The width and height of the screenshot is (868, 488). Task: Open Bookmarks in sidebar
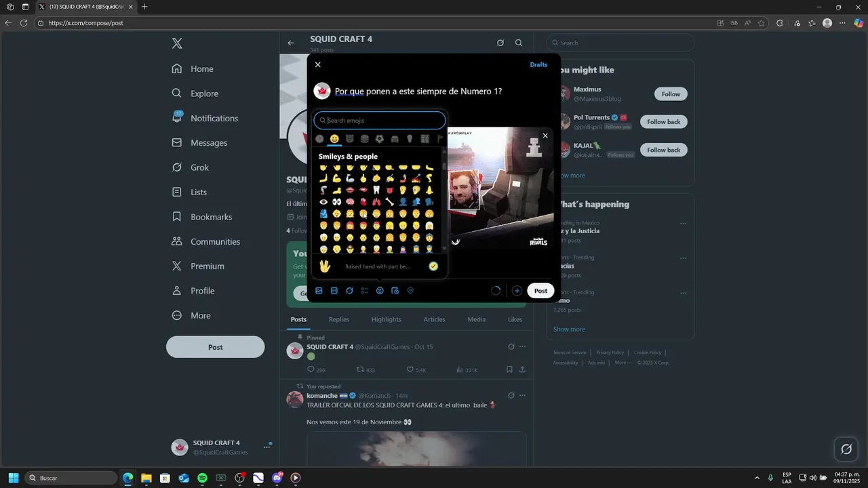click(202, 217)
